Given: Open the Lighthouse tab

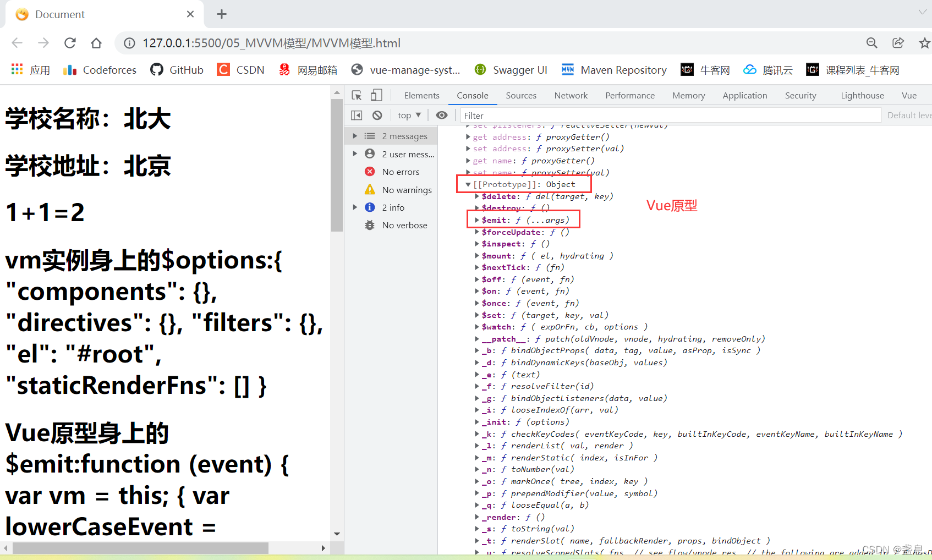Looking at the screenshot, I should pos(862,95).
